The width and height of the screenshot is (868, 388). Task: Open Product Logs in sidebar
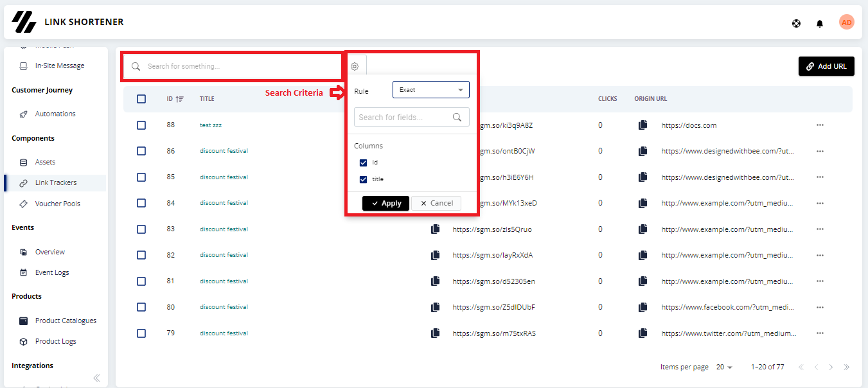(x=56, y=341)
